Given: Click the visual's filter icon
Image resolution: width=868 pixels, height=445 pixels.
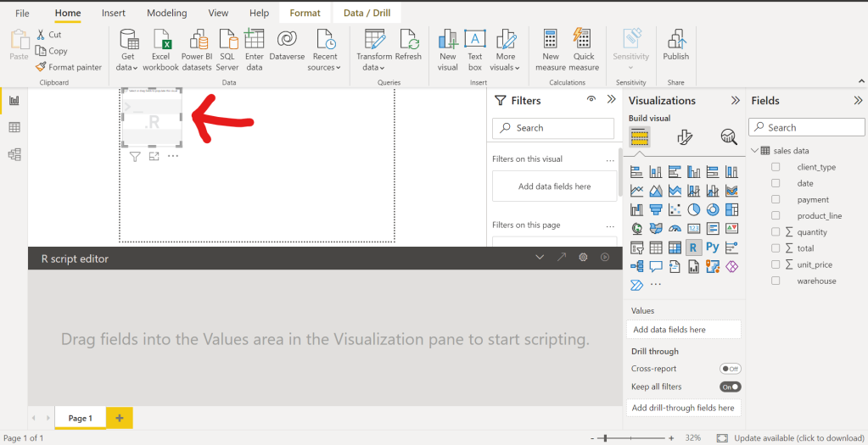Looking at the screenshot, I should pyautogui.click(x=135, y=157).
